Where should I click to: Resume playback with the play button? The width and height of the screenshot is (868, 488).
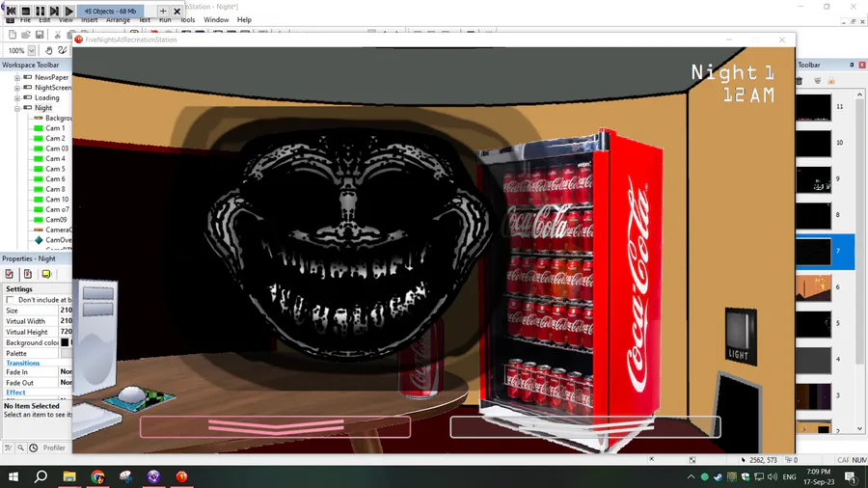point(68,11)
